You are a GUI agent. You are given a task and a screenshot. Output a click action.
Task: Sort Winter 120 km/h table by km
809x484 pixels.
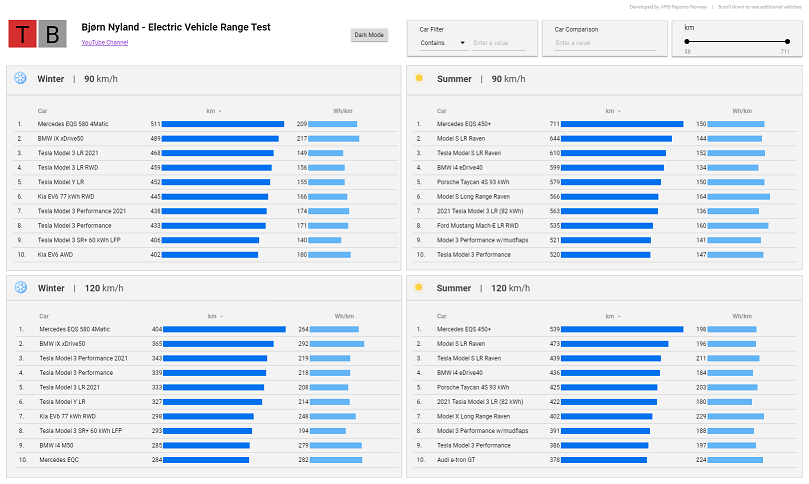215,316
